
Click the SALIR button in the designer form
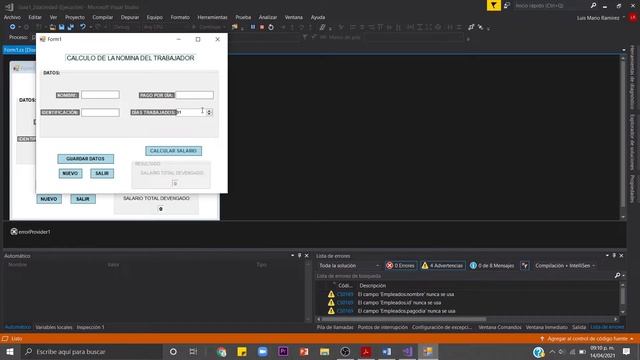pyautogui.click(x=83, y=199)
